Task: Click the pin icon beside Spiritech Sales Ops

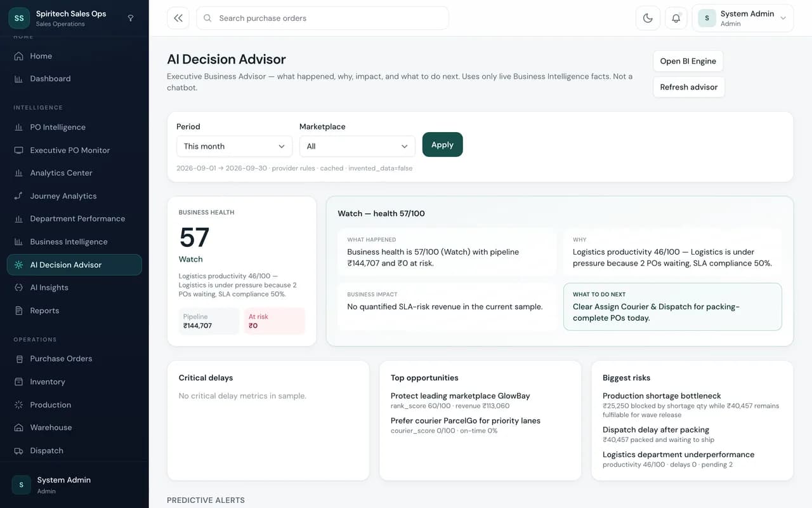Action: tap(131, 18)
